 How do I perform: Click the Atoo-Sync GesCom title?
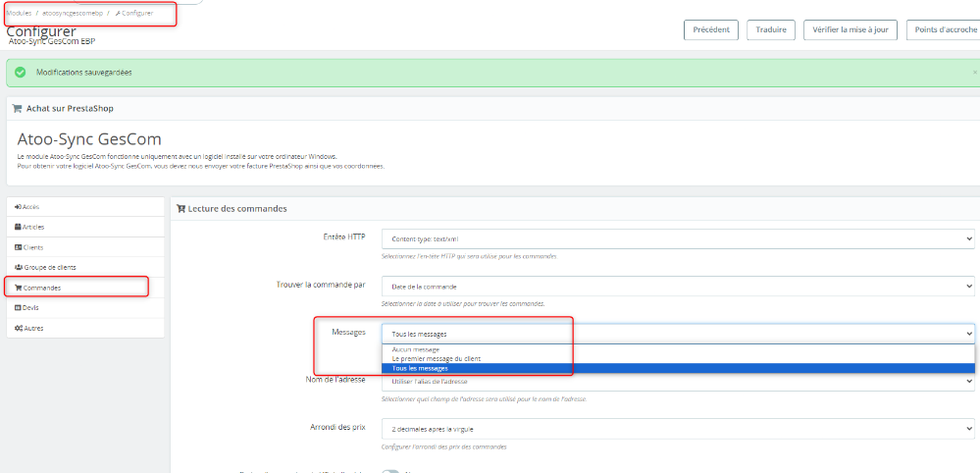pos(90,138)
